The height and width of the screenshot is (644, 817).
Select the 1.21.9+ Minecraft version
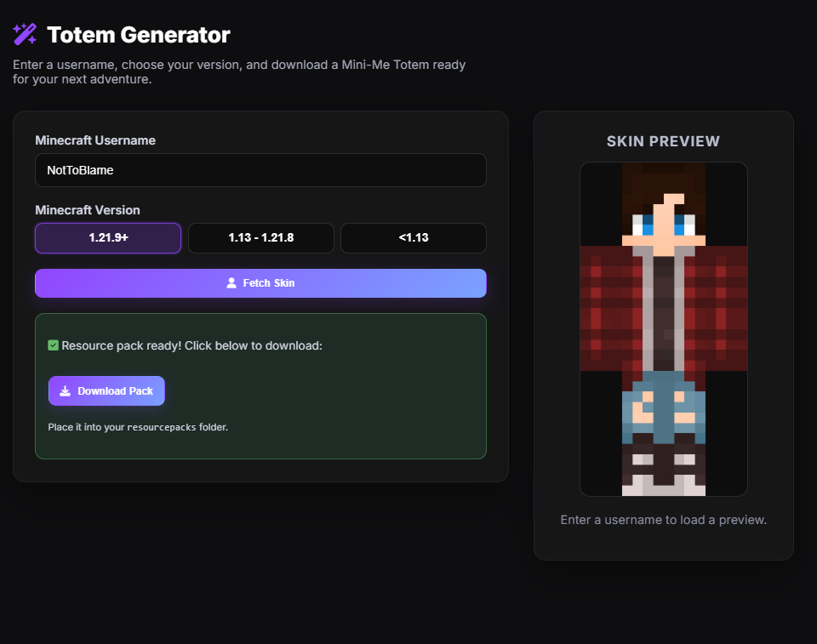tap(108, 238)
